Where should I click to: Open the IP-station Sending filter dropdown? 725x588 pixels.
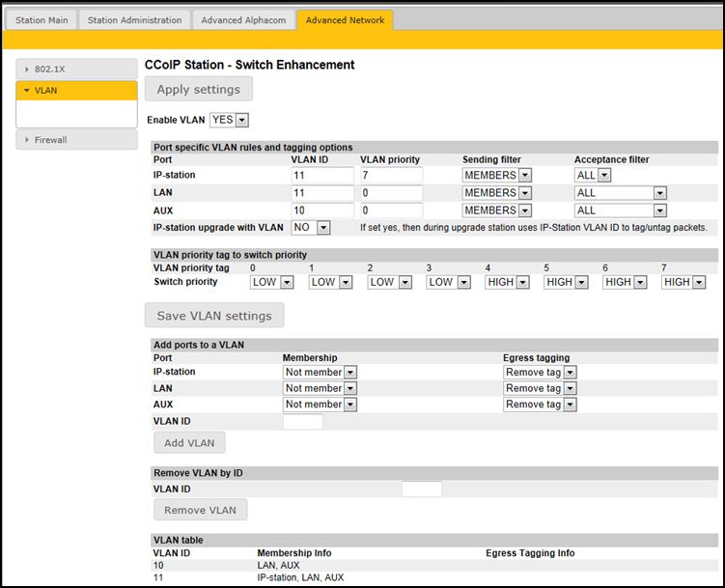tap(497, 176)
